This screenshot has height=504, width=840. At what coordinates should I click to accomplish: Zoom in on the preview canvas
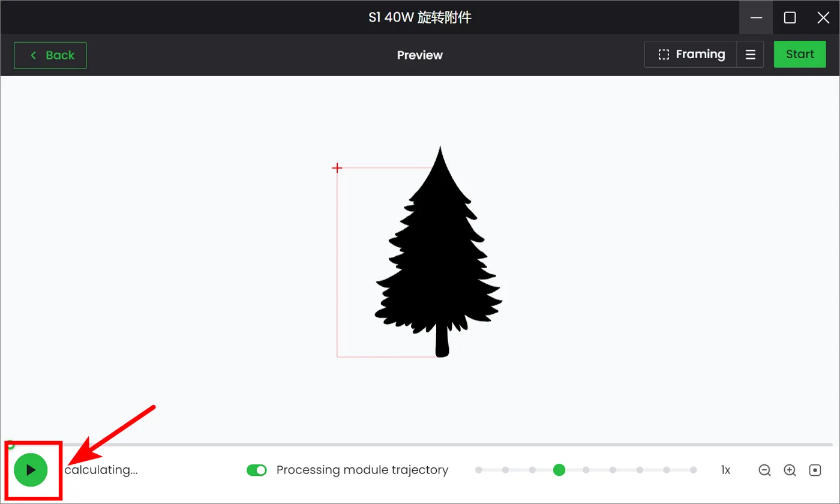pos(790,470)
